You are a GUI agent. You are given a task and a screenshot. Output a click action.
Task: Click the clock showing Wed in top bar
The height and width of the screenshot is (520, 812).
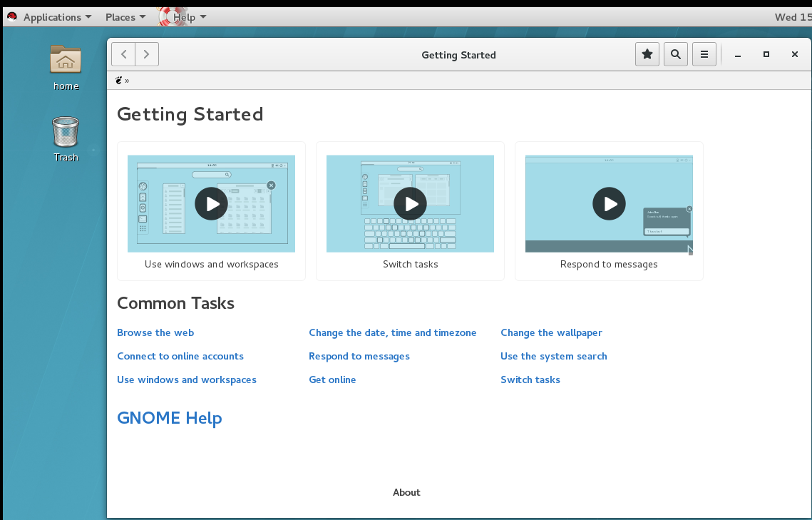click(793, 17)
